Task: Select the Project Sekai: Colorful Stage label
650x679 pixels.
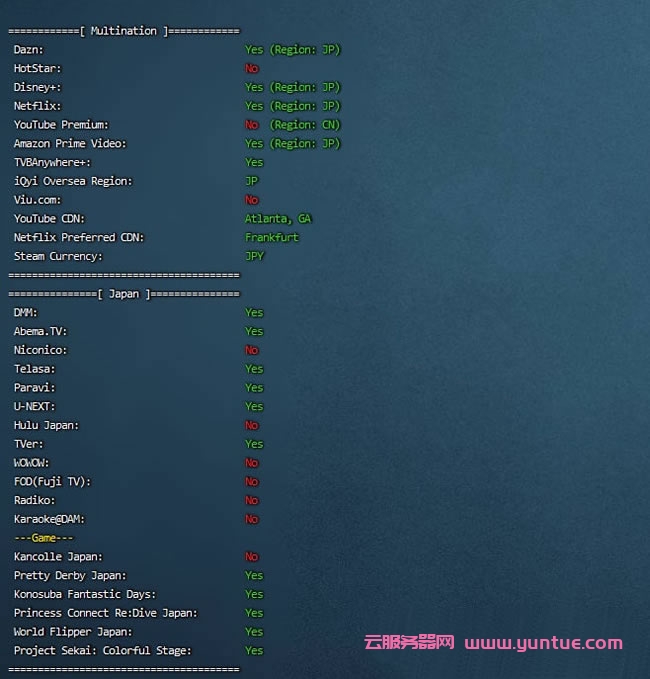Action: coord(102,651)
